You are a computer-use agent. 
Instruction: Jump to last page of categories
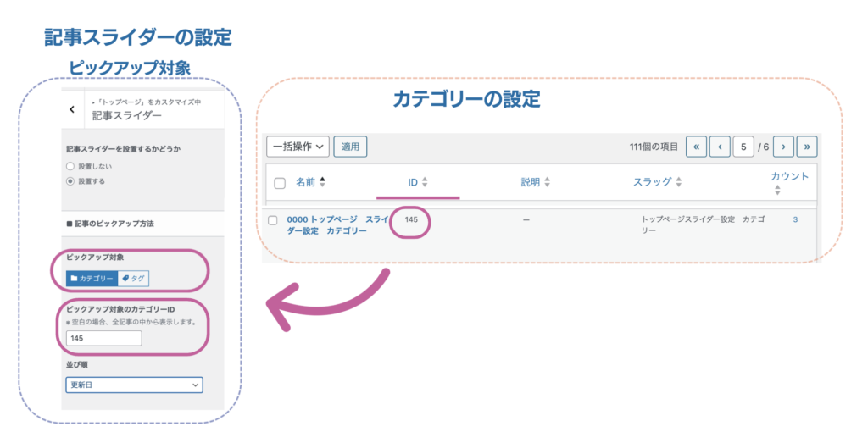coord(806,147)
